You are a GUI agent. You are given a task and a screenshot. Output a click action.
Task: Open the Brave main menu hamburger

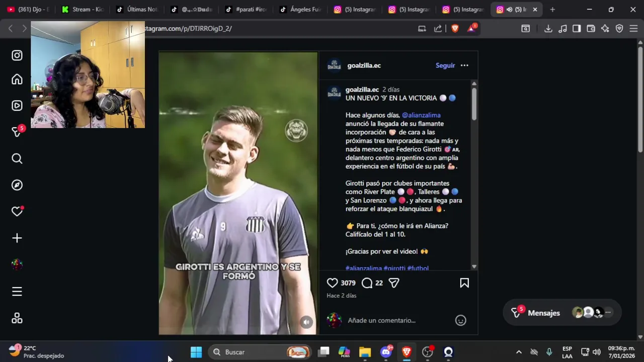click(x=633, y=29)
